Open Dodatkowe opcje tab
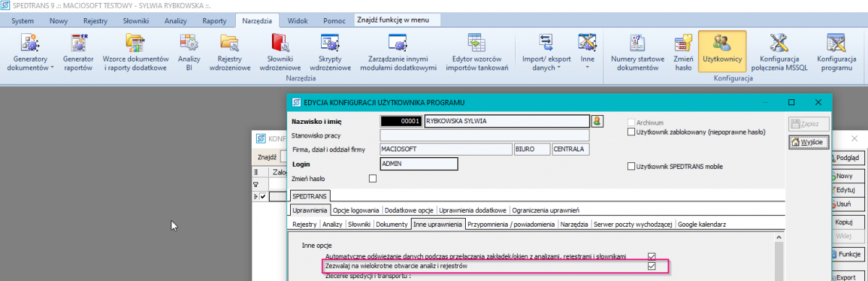Viewport: 868px width, 281px height. coord(409,211)
